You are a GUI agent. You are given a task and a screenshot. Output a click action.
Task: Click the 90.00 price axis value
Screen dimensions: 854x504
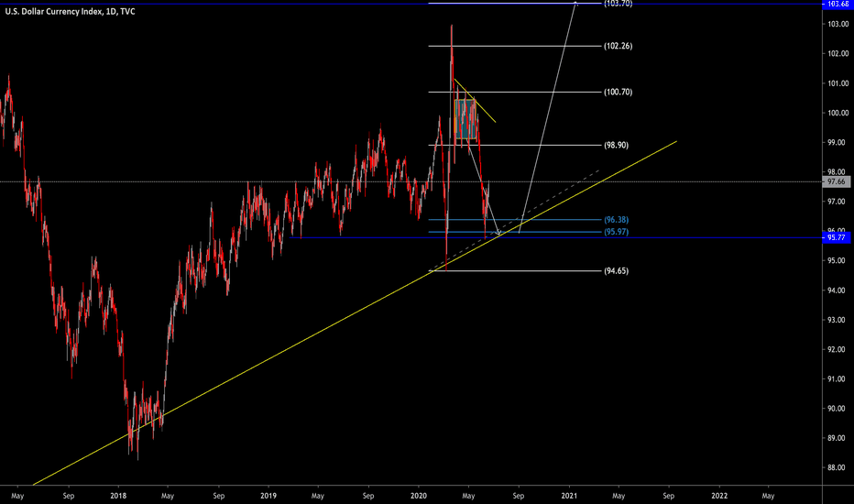[838, 409]
